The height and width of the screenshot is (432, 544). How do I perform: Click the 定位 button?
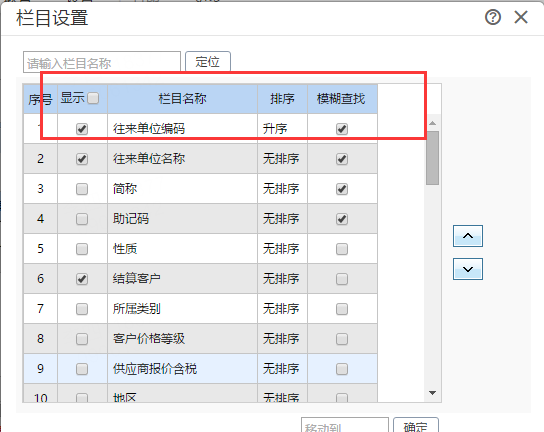(x=207, y=62)
